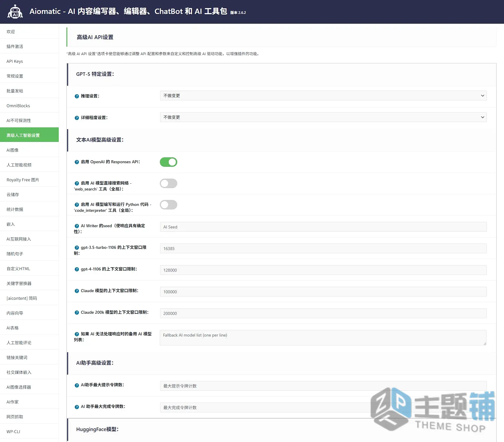Click the AI Seed input field
Viewport: 504px width, 442px height.
tap(323, 227)
